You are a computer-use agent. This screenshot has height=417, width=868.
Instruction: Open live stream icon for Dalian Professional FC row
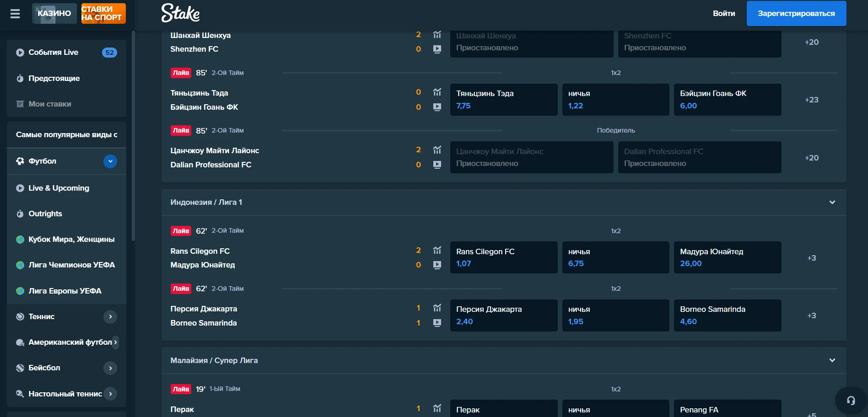[437, 165]
